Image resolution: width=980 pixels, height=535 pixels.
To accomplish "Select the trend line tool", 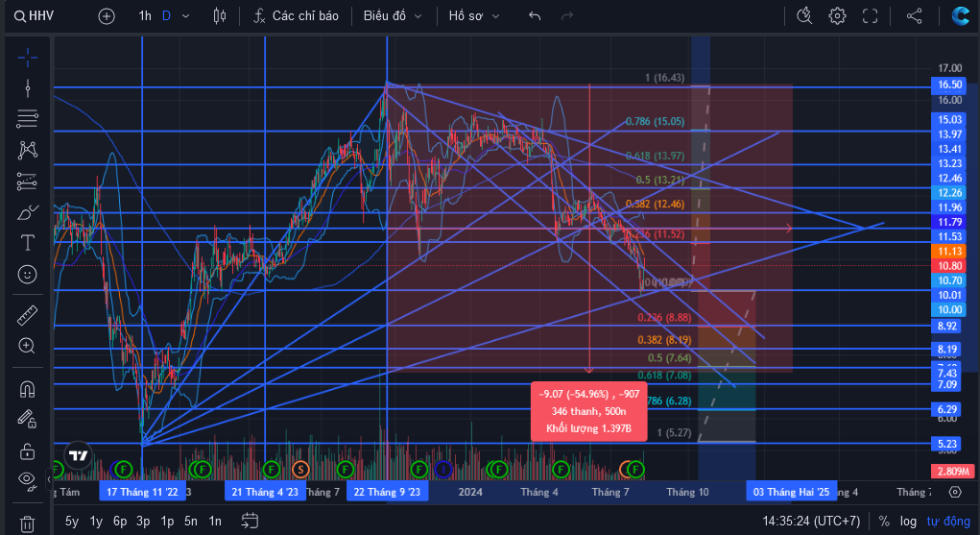I will click(x=28, y=88).
